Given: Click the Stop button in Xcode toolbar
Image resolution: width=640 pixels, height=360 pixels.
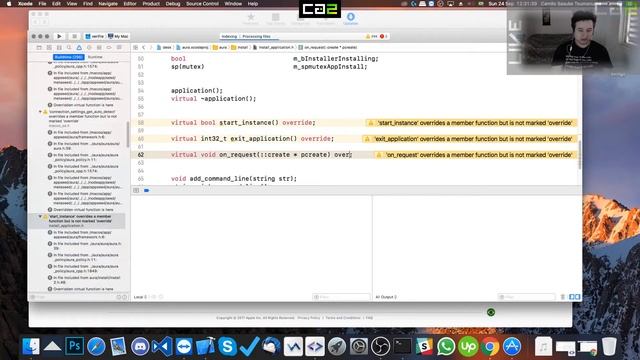Looking at the screenshot, I should (x=74, y=36).
